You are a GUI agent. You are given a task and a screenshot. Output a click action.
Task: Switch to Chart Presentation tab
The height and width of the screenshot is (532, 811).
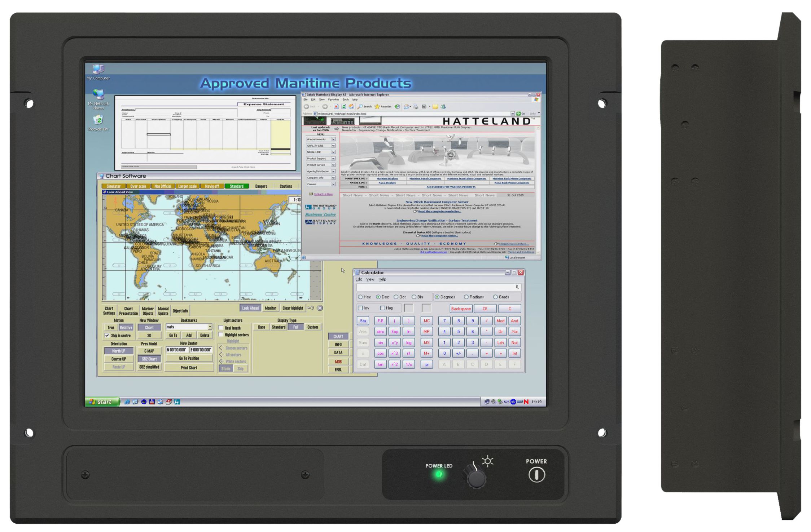[128, 311]
